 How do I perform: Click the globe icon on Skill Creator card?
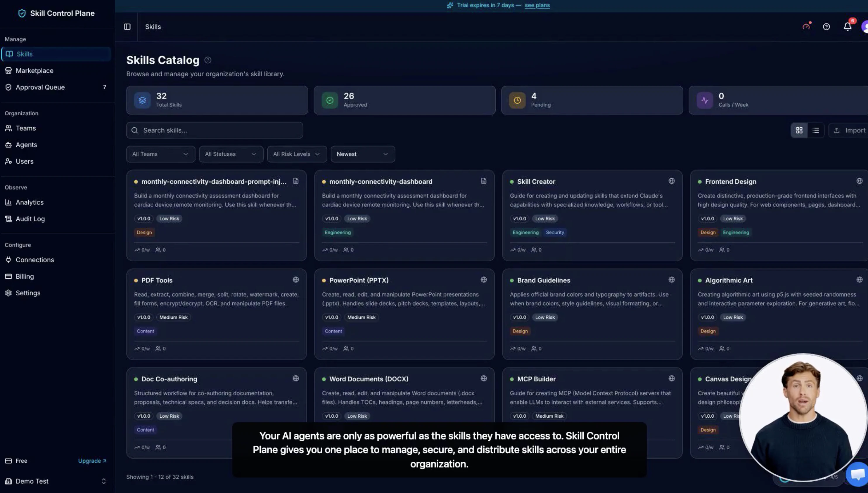tap(671, 181)
